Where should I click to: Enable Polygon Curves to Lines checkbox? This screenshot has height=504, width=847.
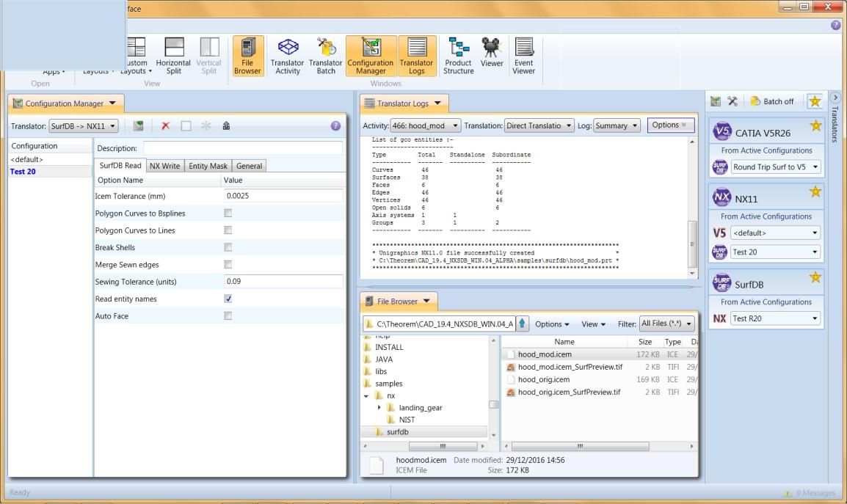[x=228, y=230]
